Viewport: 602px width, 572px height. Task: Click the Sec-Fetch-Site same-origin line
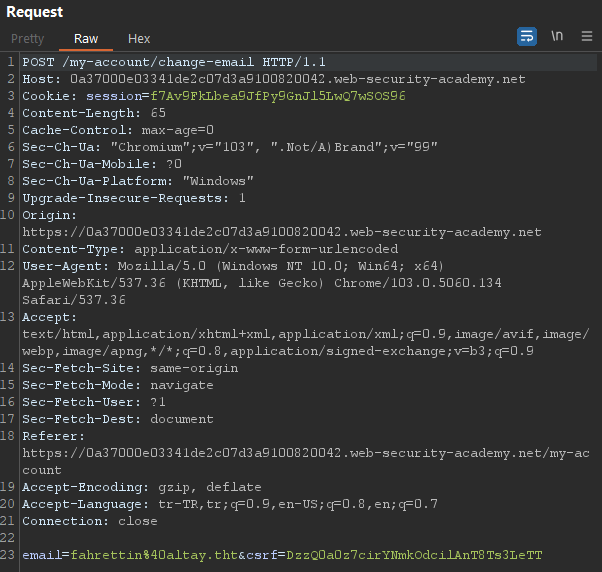[130, 368]
